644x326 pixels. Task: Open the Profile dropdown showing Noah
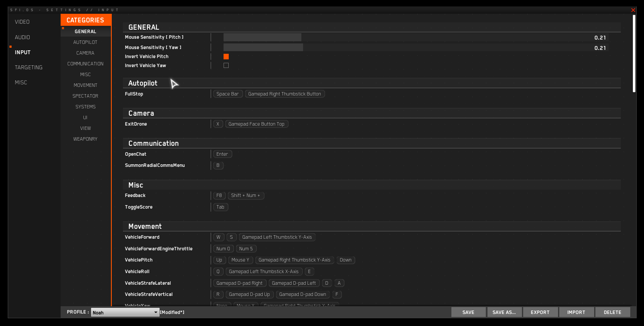click(125, 313)
